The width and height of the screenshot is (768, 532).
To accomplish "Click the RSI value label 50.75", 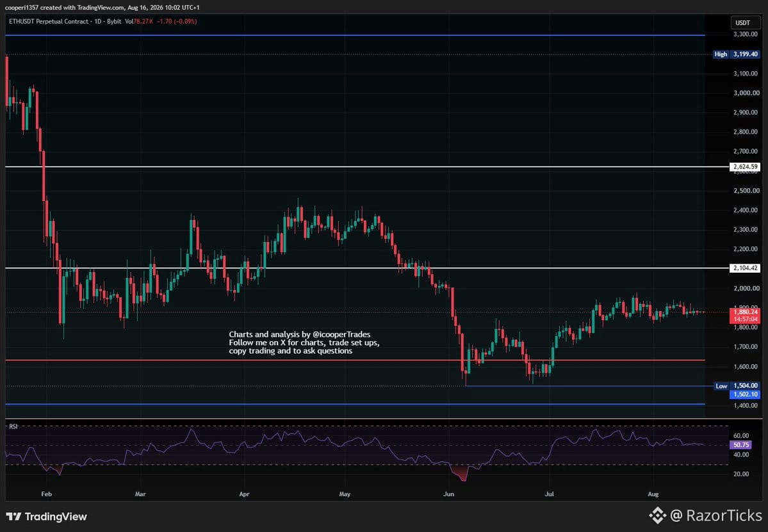I will (740, 445).
